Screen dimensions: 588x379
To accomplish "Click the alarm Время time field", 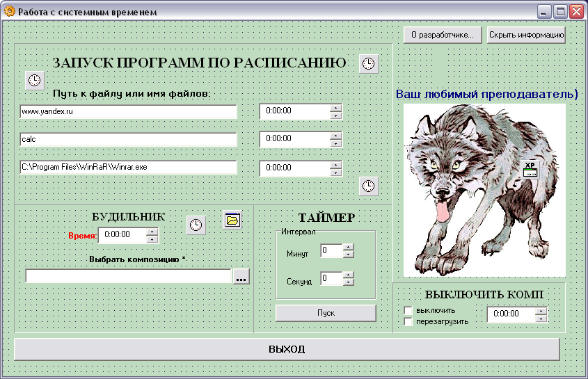I will tap(122, 236).
